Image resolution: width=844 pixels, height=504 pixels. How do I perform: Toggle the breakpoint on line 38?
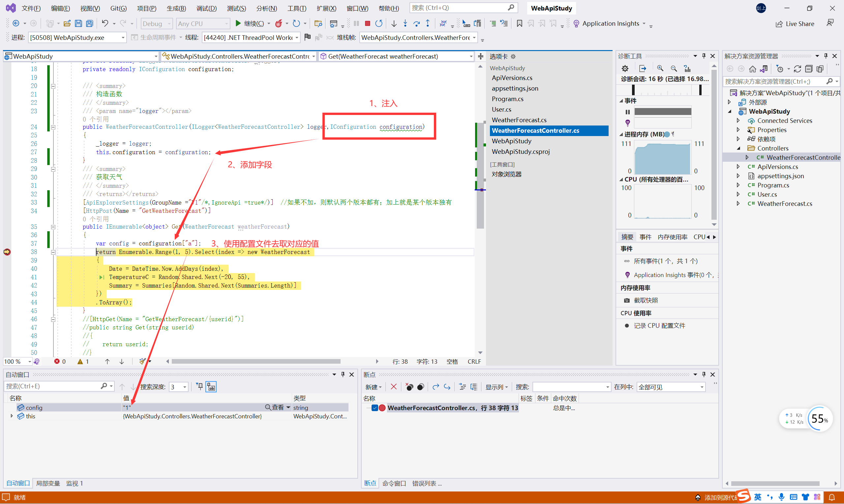coord(8,251)
